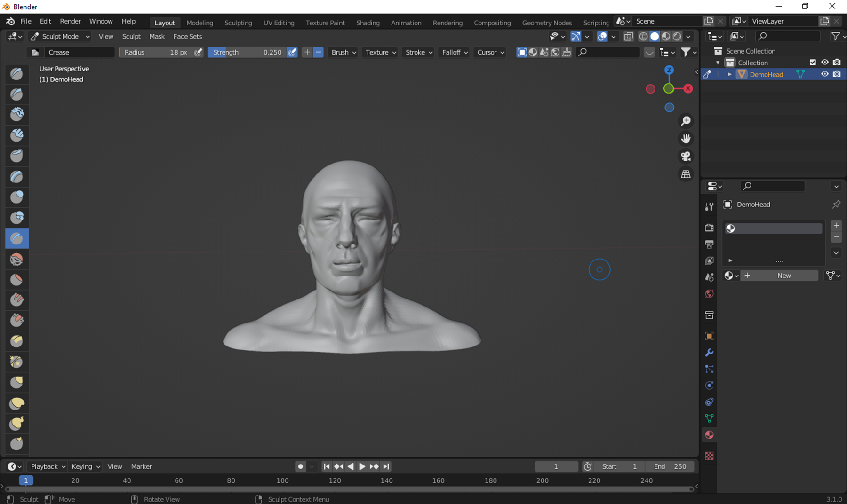Image resolution: width=847 pixels, height=504 pixels.
Task: Open the Keying dropdown in timeline
Action: pyautogui.click(x=86, y=466)
